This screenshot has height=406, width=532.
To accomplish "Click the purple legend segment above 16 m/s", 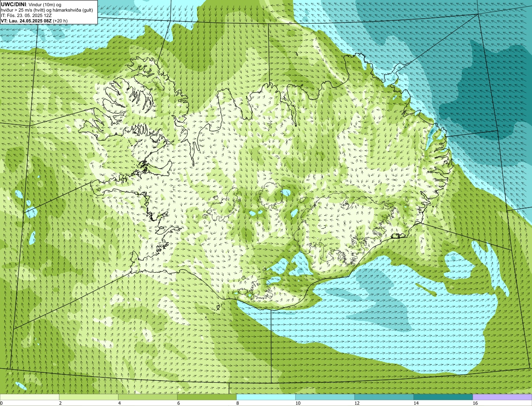I will [502, 397].
